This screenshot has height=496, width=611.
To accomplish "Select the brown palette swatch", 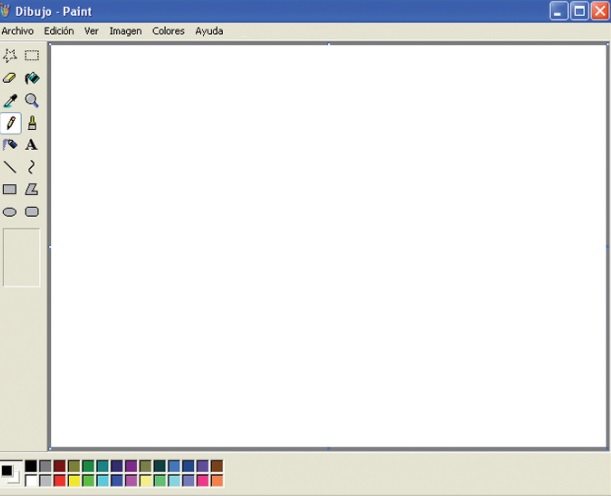I will pyautogui.click(x=217, y=466).
